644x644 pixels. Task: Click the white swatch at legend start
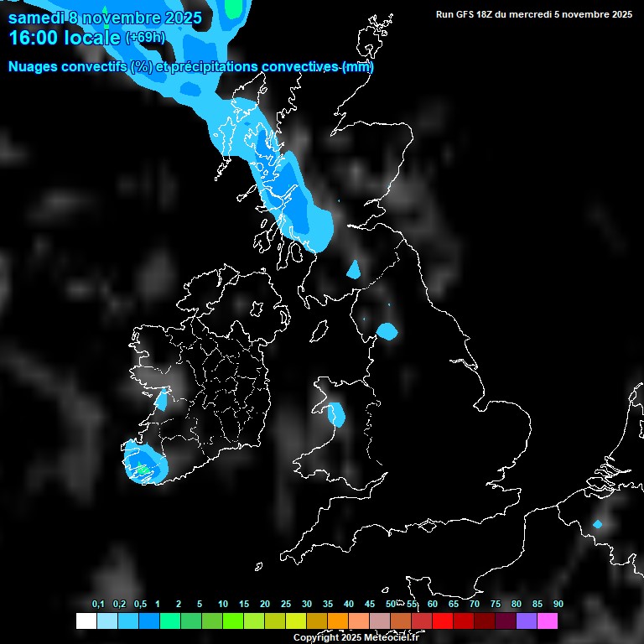point(86,621)
